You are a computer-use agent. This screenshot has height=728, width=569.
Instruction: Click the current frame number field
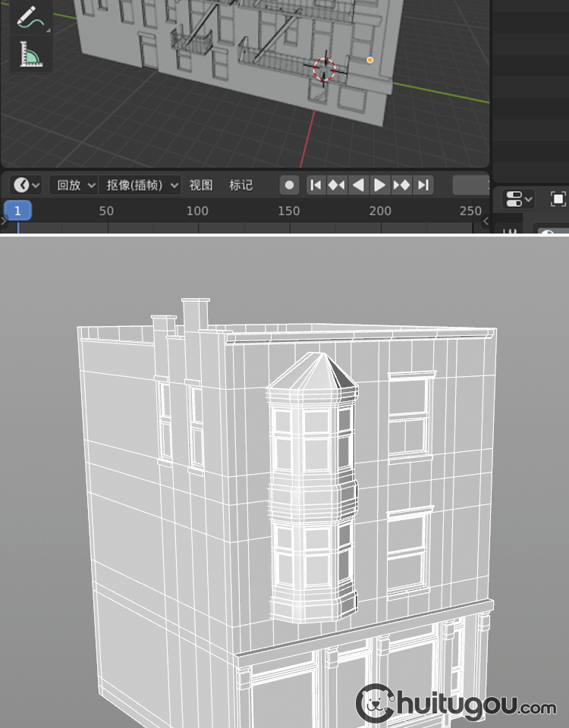[470, 185]
